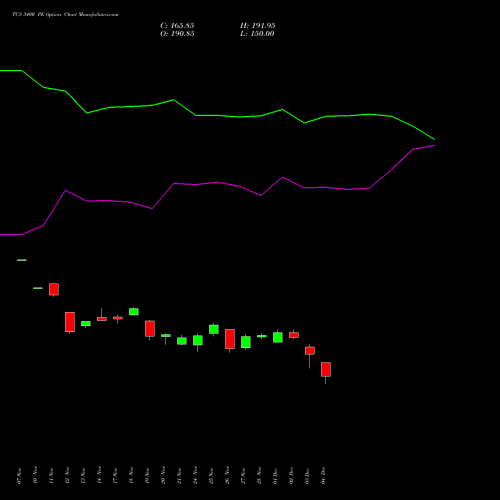Image resolution: width=500 pixels, height=500 pixels.
Task: Select the green candle above 21 Nov
Action: [182, 341]
